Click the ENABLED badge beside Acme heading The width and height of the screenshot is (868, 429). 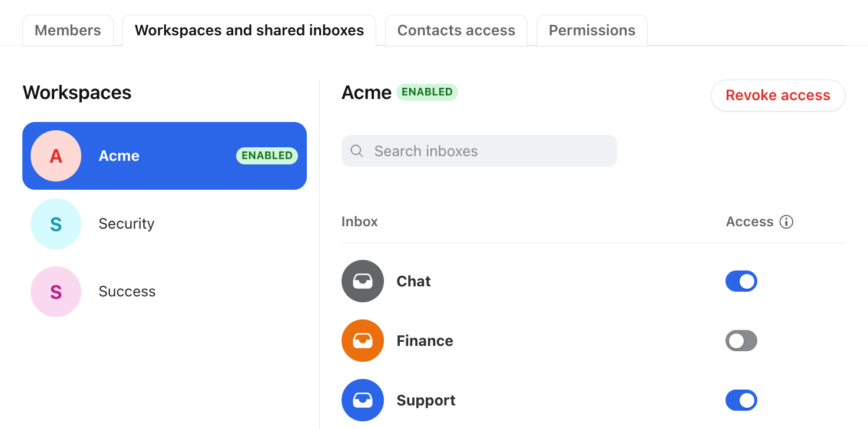(427, 92)
